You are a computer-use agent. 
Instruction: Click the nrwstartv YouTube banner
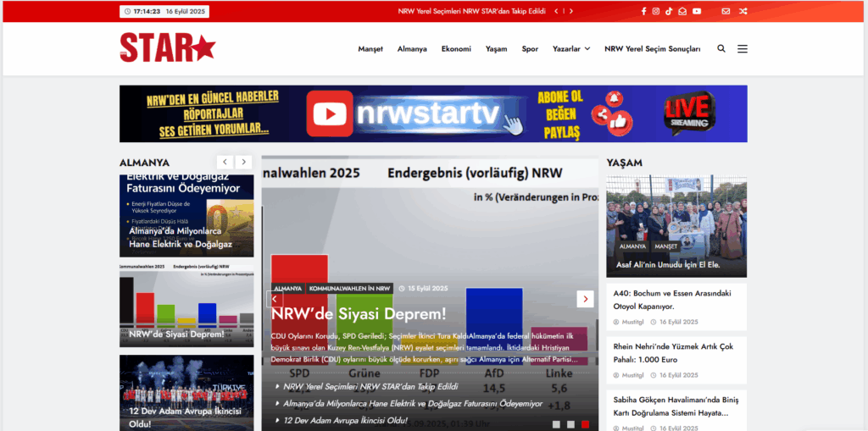pyautogui.click(x=433, y=113)
